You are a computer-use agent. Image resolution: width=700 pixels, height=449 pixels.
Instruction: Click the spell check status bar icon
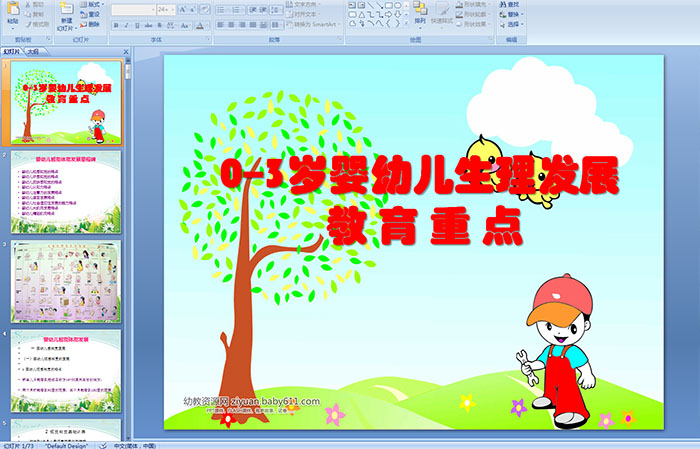coord(103,446)
